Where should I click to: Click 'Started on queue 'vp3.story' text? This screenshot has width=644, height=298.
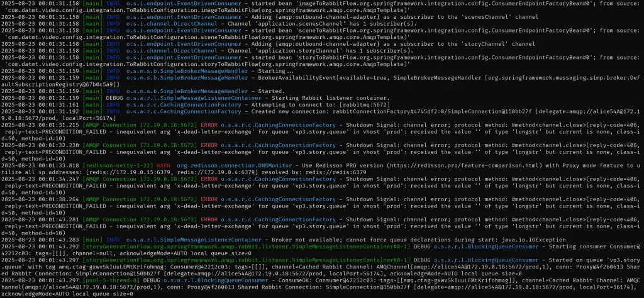click(596, 260)
